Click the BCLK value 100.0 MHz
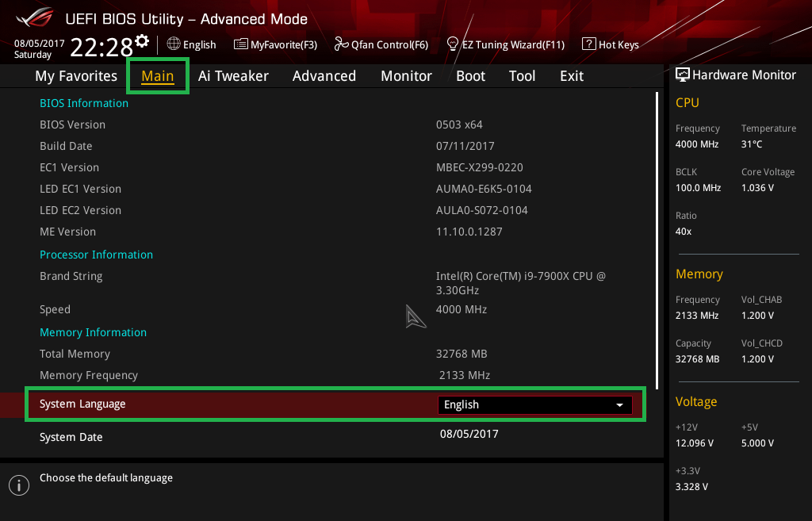Screen dimensions: 812x521 coord(698,187)
